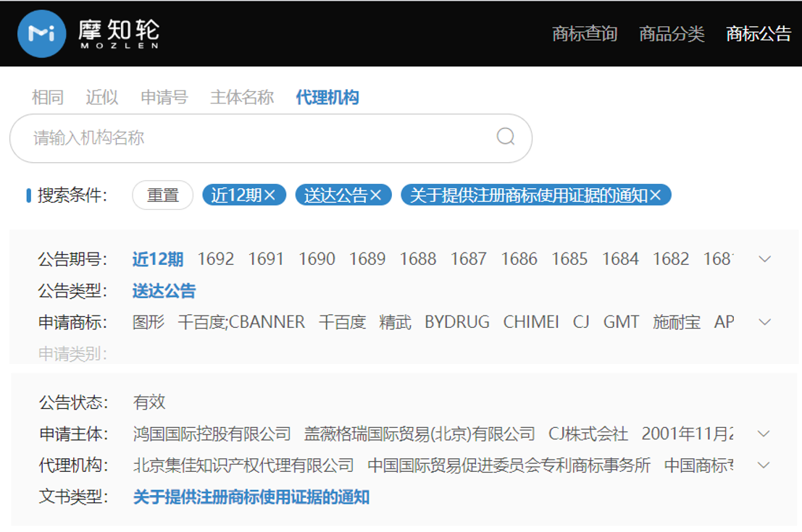Filter by agency 中国国际贸易促进委员会专利商标事务所

[x=509, y=465]
